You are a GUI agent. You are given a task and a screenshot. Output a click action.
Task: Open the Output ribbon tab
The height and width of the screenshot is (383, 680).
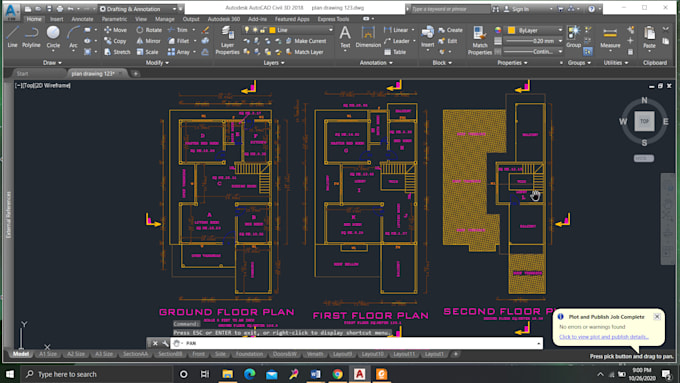coord(191,19)
